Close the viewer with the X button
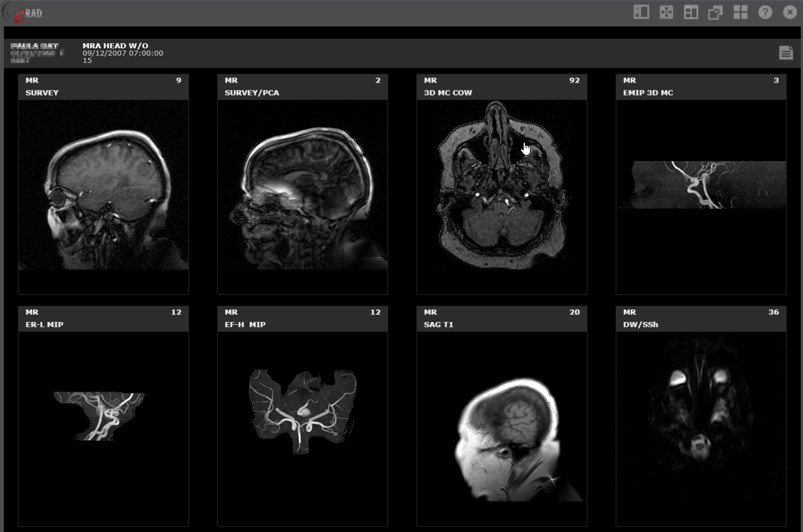Viewport: 803px width, 532px height. (790, 12)
